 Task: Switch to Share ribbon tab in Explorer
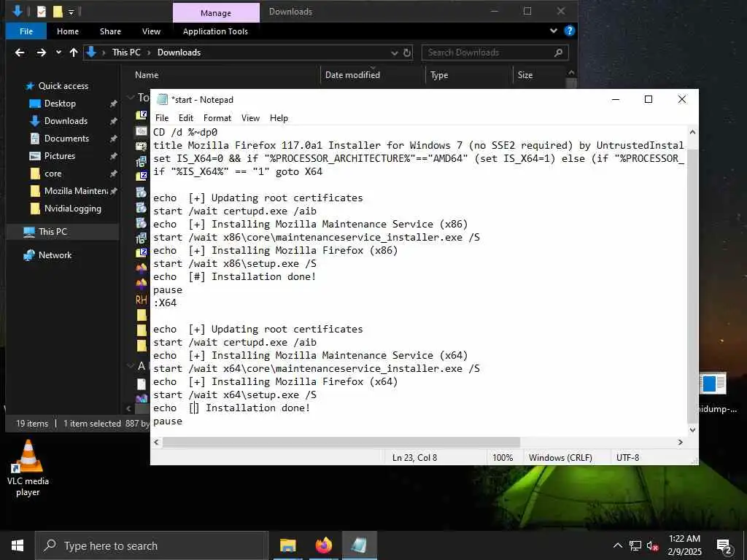click(x=110, y=31)
